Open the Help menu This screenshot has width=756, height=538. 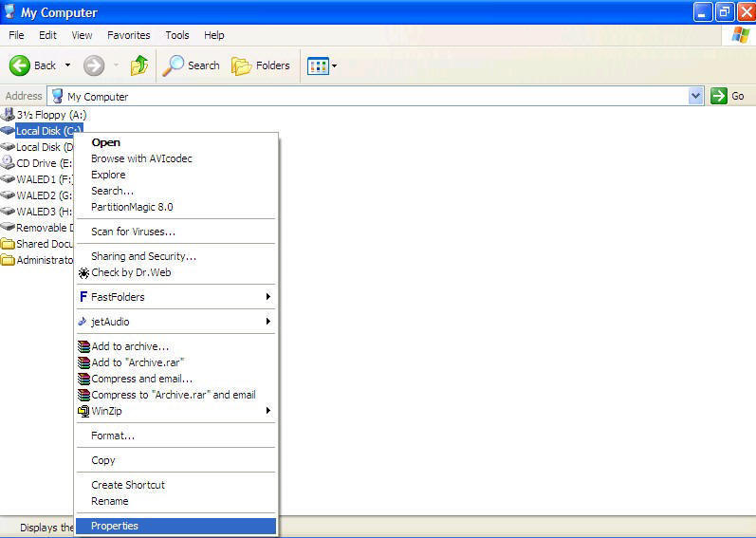coord(213,35)
